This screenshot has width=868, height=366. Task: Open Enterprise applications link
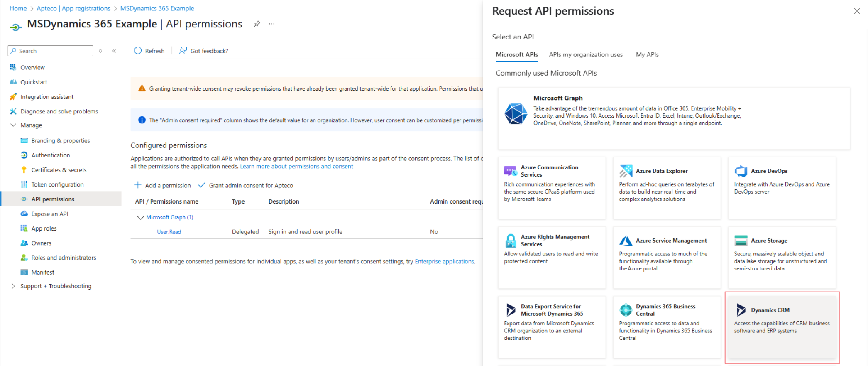tap(444, 261)
